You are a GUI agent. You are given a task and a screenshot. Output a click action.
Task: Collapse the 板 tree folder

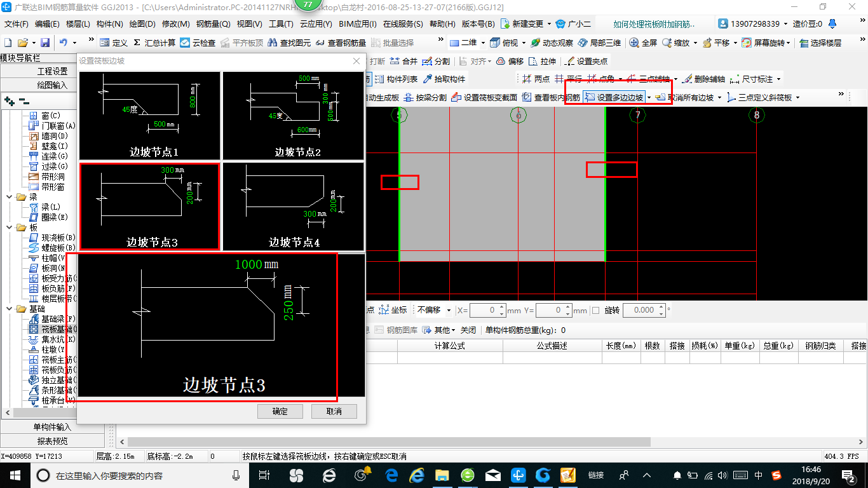click(9, 227)
